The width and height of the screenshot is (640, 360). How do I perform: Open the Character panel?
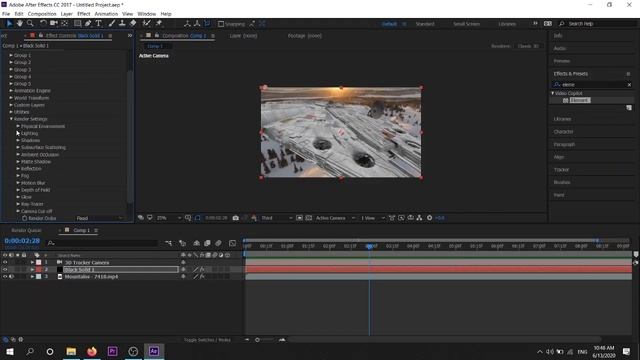563,131
